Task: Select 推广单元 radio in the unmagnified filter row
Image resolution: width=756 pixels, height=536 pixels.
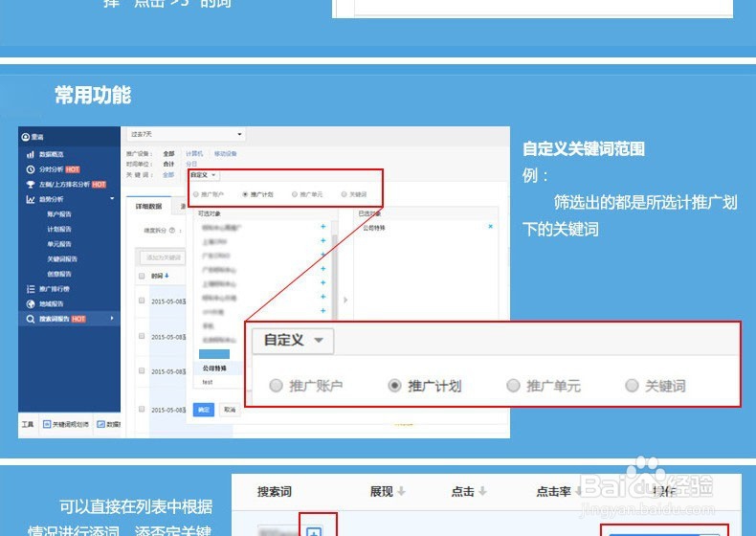Action: [295, 194]
